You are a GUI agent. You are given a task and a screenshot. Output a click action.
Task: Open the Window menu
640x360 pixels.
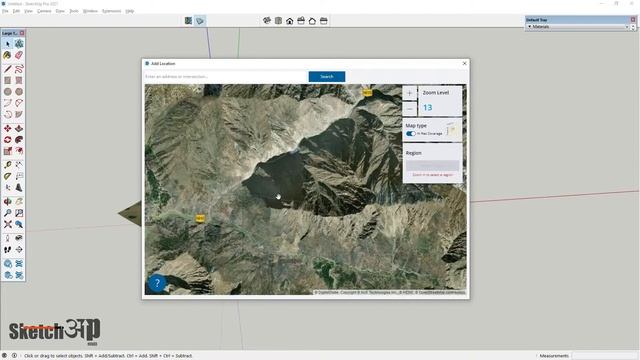pos(90,11)
